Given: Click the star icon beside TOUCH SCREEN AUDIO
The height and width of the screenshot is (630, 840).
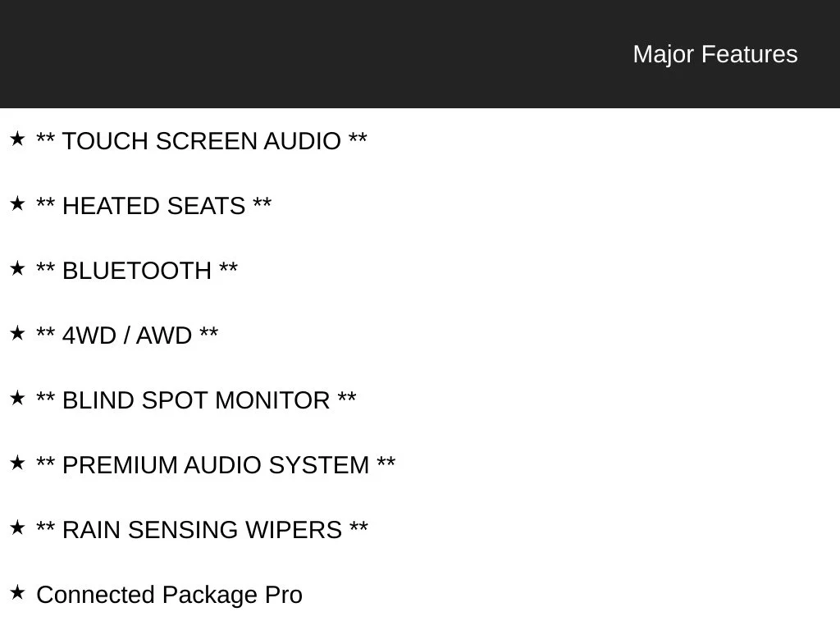Looking at the screenshot, I should (x=17, y=139).
